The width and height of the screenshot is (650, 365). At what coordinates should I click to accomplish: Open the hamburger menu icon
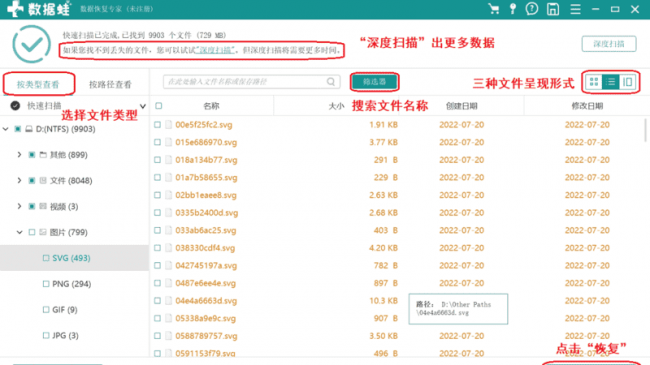[575, 9]
